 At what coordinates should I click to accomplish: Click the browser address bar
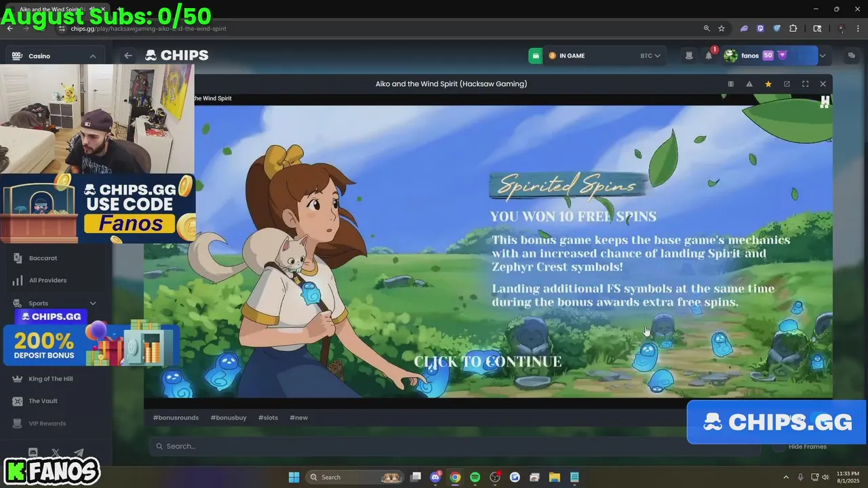(x=380, y=28)
